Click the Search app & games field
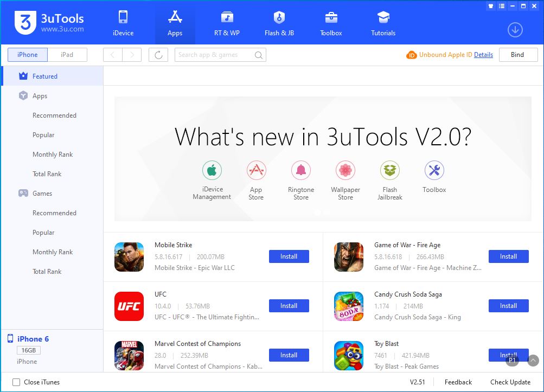Screen dimensions: 544x392 coord(220,55)
